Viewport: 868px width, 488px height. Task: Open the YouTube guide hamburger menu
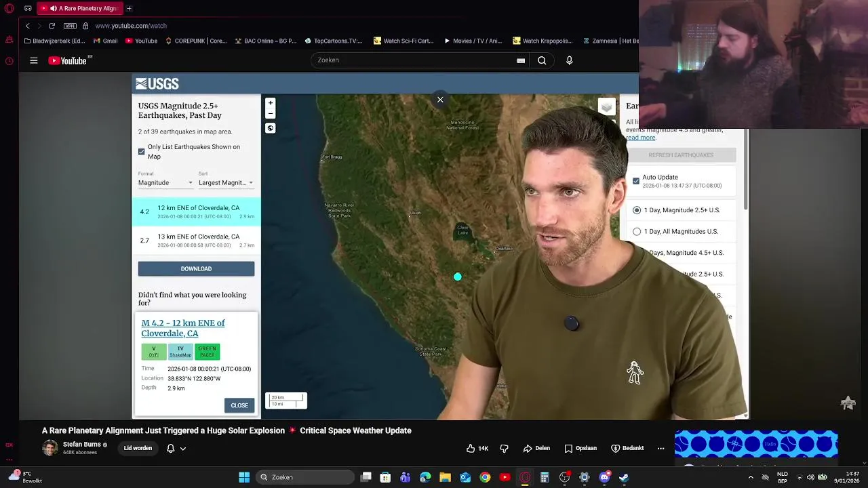click(33, 60)
